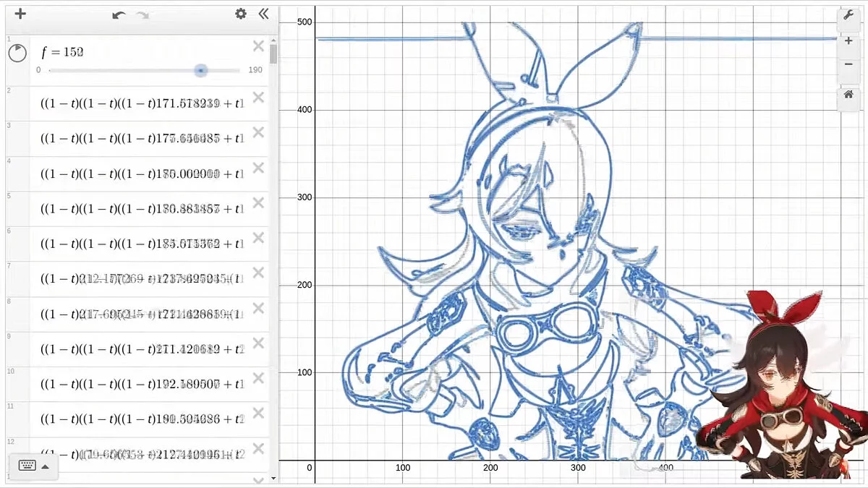The width and height of the screenshot is (868, 488).
Task: Open graph settings wrench
Action: pyautogui.click(x=848, y=17)
